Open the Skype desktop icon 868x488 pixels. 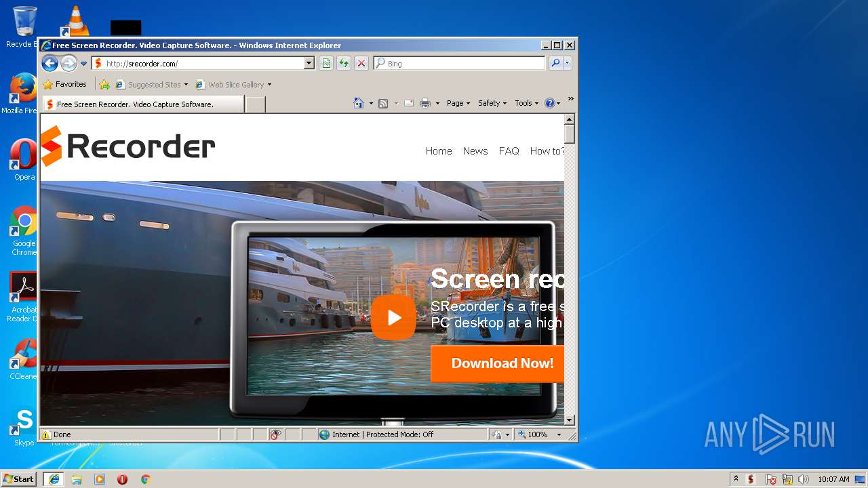[x=24, y=426]
